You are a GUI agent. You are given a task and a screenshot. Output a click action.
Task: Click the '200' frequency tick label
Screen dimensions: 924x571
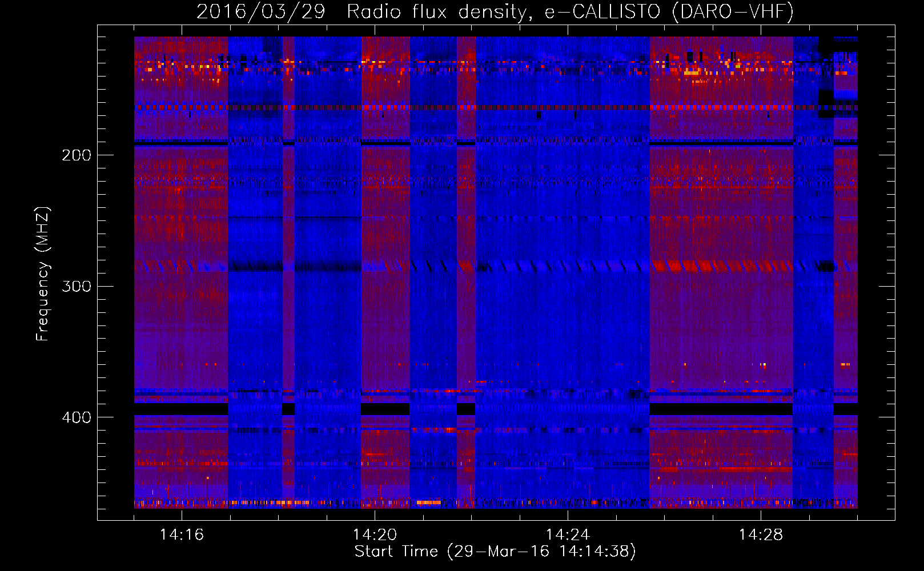77,155
